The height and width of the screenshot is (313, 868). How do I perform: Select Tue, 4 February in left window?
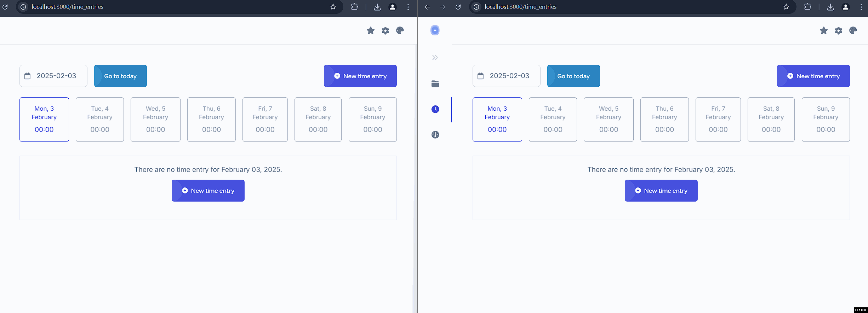click(100, 120)
